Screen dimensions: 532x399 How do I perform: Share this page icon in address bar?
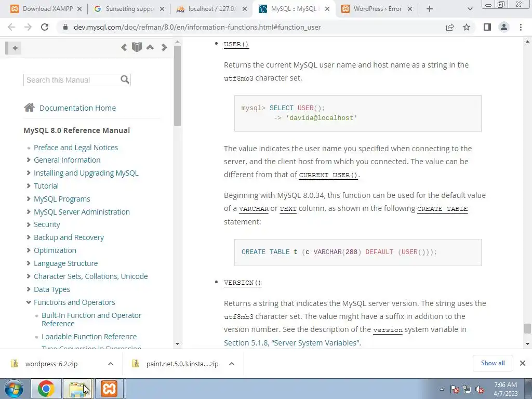(x=450, y=27)
